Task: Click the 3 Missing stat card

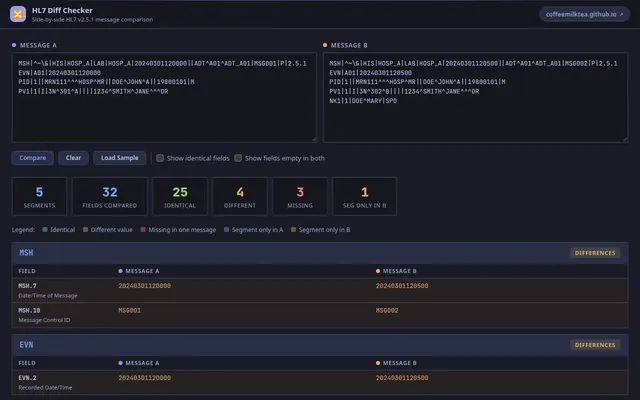Action: pos(300,196)
